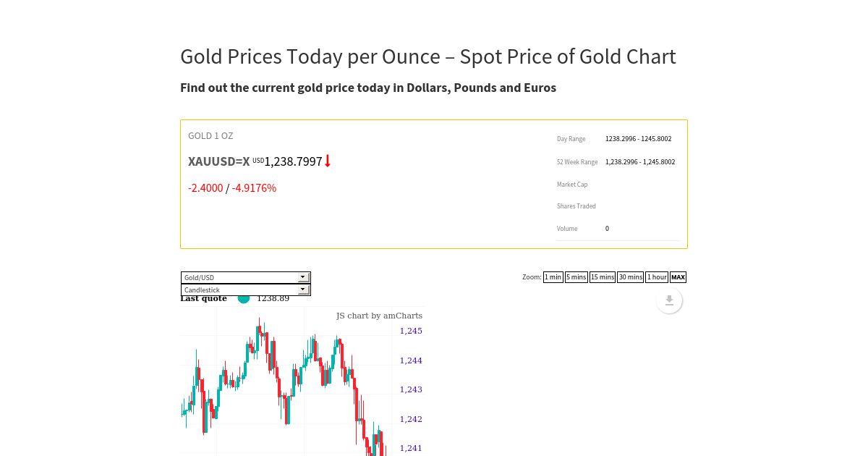Viewport: 868px width, 456px height.
Task: Click the 52 Week Range label
Action: (x=577, y=162)
